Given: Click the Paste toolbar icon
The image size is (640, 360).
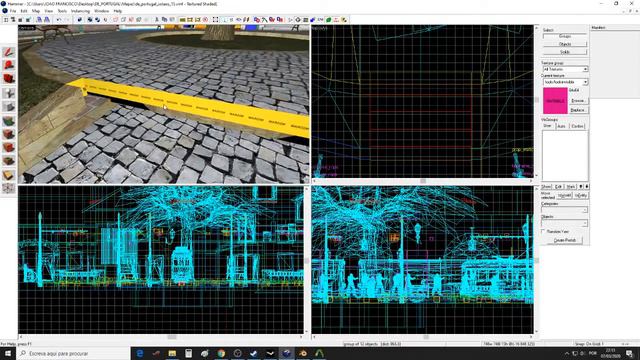Looking at the screenshot, I should (x=172, y=19).
